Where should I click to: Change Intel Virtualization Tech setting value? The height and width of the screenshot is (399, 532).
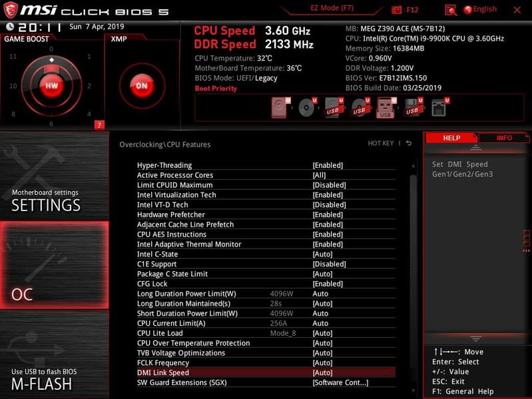[328, 195]
